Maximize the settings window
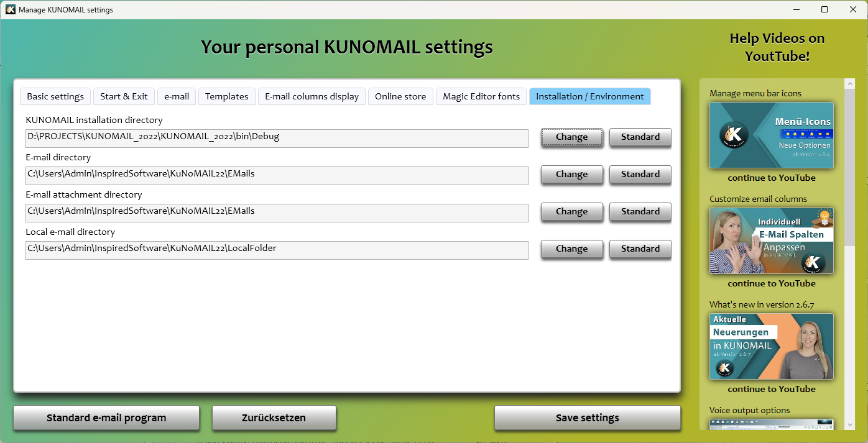Viewport: 868px width, 443px height. pos(824,9)
